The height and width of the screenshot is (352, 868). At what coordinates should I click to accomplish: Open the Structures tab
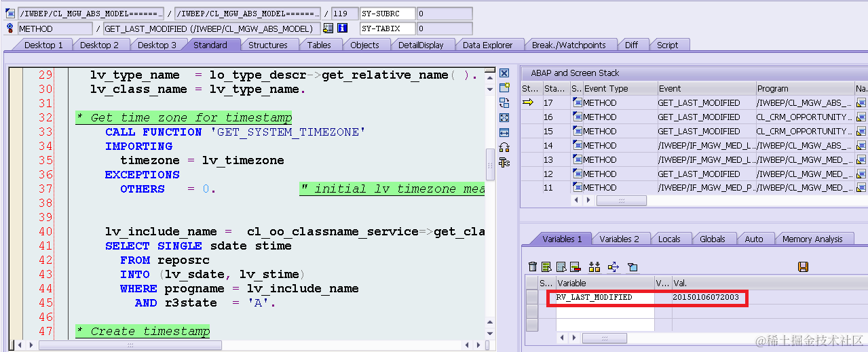pos(267,45)
